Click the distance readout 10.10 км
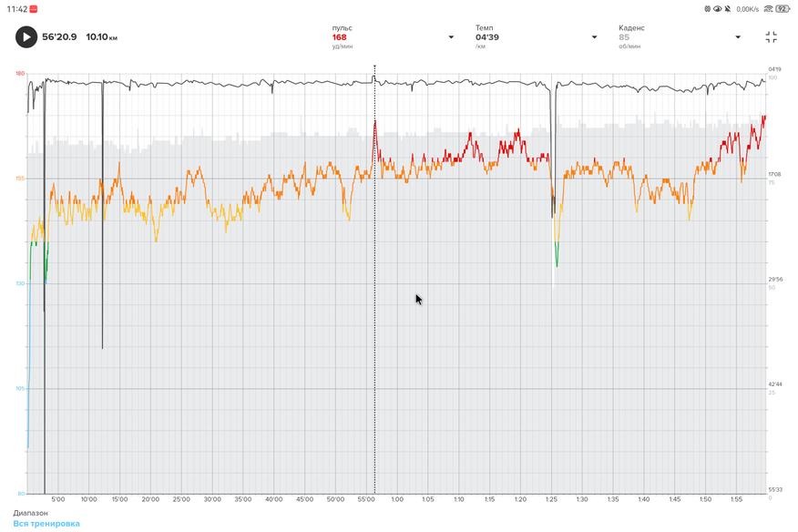 (101, 36)
